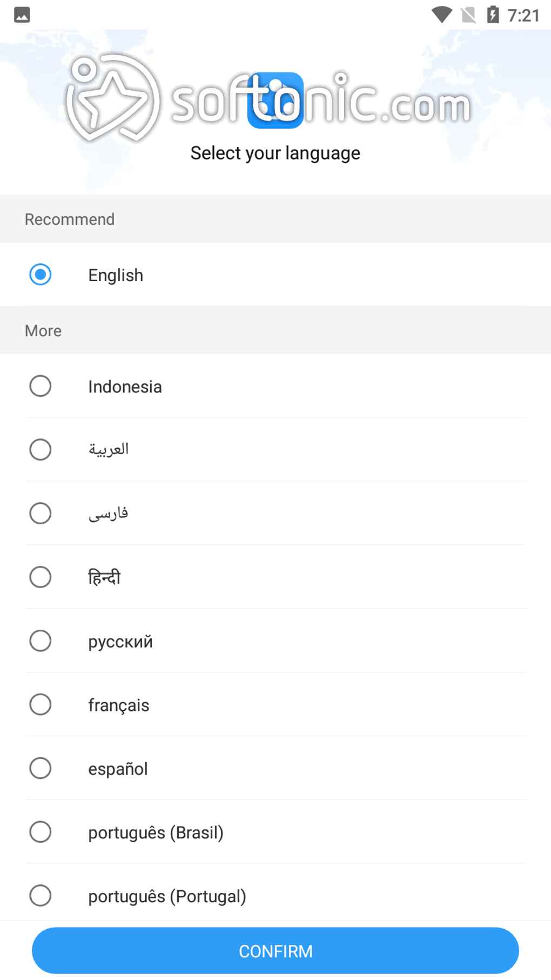Pick the Persian language radio button
Image resolution: width=551 pixels, height=980 pixels.
pos(41,514)
